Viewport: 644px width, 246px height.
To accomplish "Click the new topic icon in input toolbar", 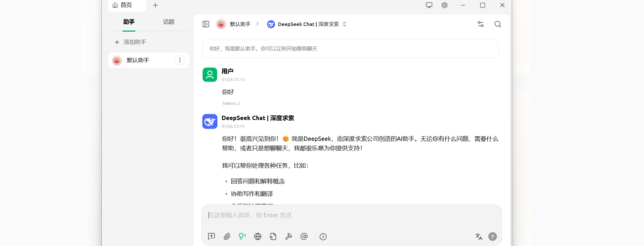I will click(x=211, y=236).
